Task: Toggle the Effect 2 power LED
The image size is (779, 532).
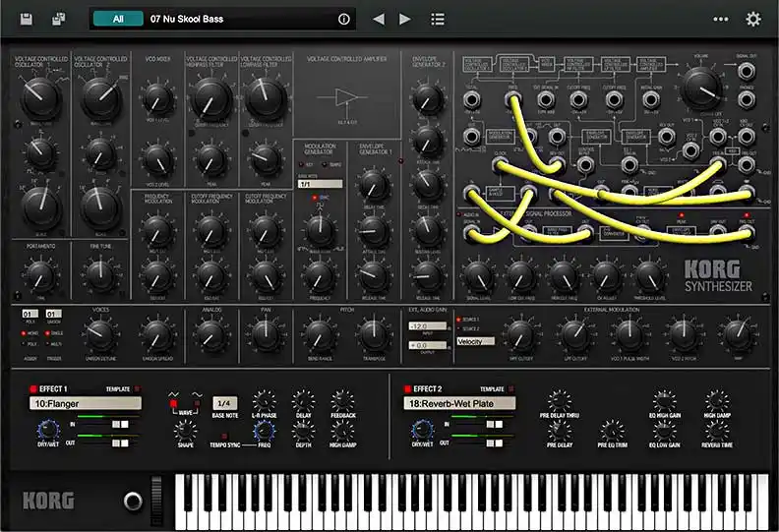Action: point(407,389)
